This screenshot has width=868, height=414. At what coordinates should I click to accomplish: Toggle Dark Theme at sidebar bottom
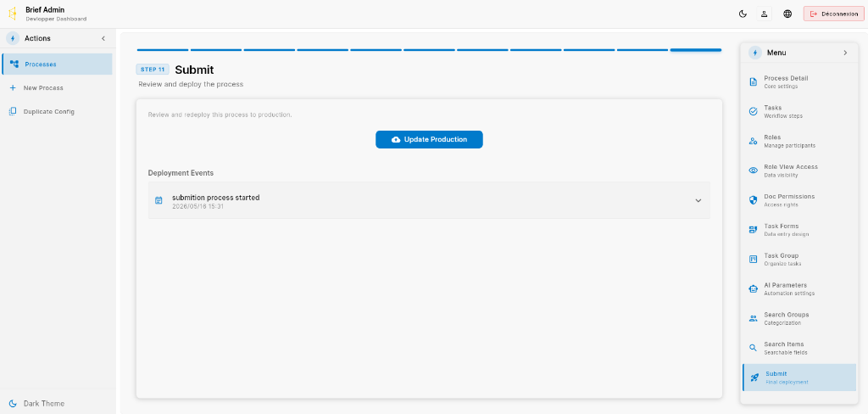[57, 404]
